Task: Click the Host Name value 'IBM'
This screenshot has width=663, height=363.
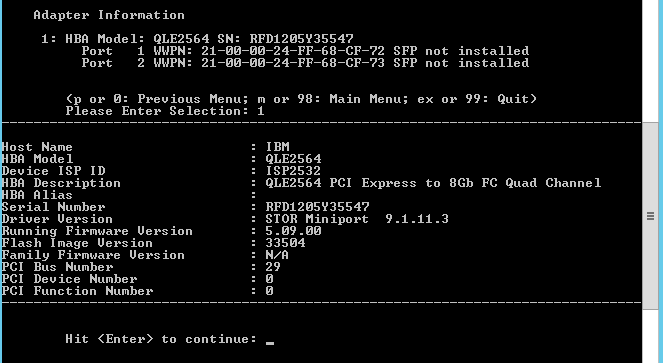Action: point(277,147)
